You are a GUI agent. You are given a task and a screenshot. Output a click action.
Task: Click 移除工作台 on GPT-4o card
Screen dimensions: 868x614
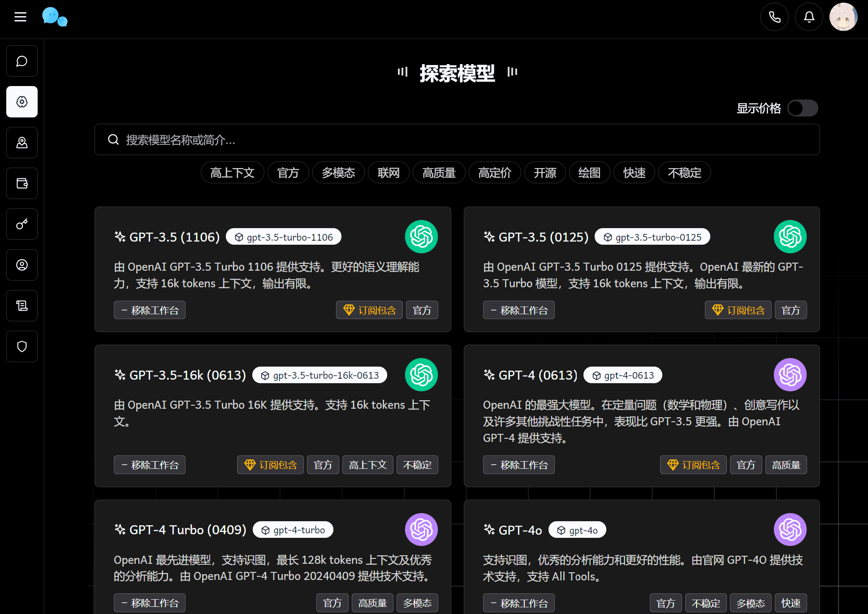pos(518,603)
